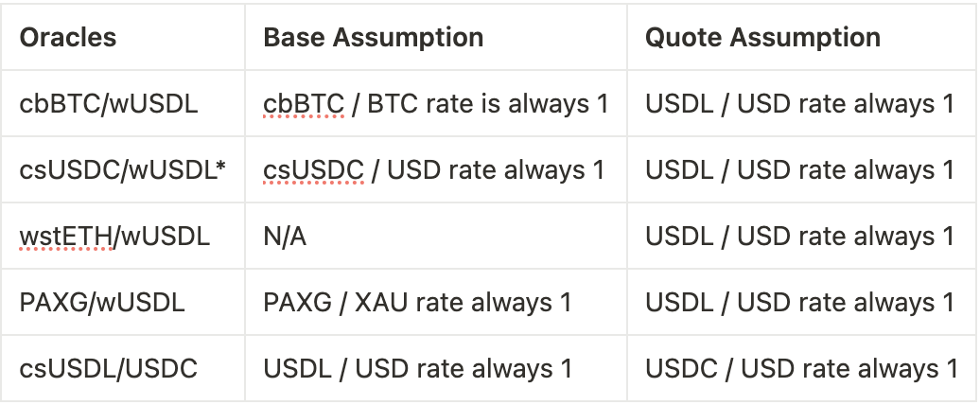Click the Base Assumption column header
Screen dimensions: 980x405
pos(373,38)
